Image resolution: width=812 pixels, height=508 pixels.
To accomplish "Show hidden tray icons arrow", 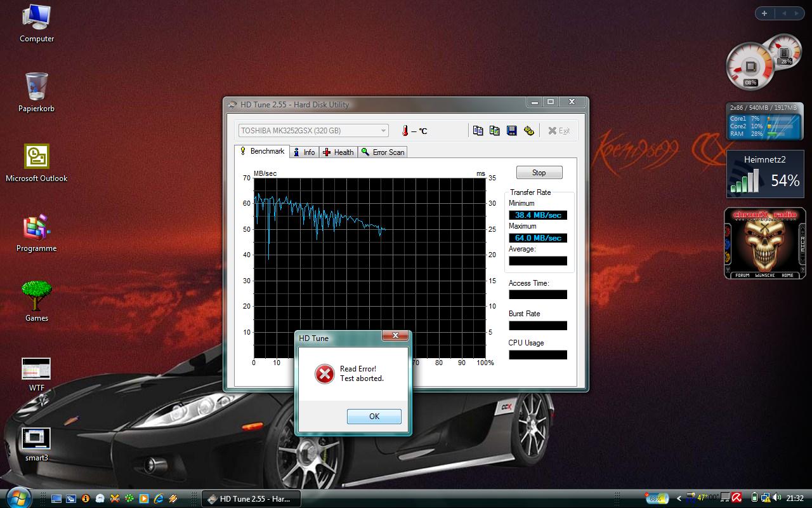I will point(679,498).
